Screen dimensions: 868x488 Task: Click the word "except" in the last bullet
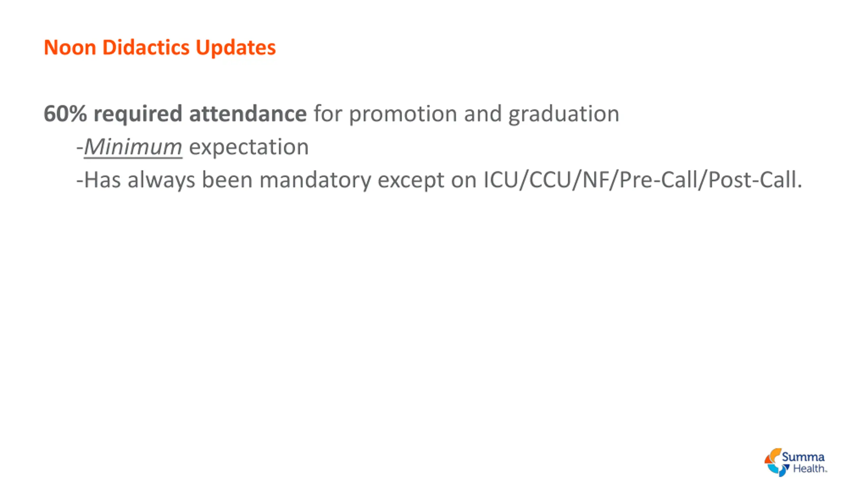[411, 180]
